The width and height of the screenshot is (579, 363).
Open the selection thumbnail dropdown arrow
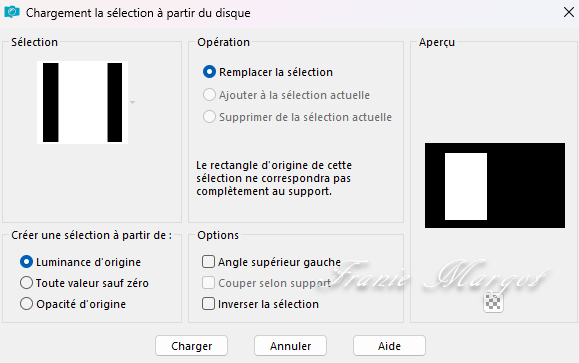tap(133, 102)
